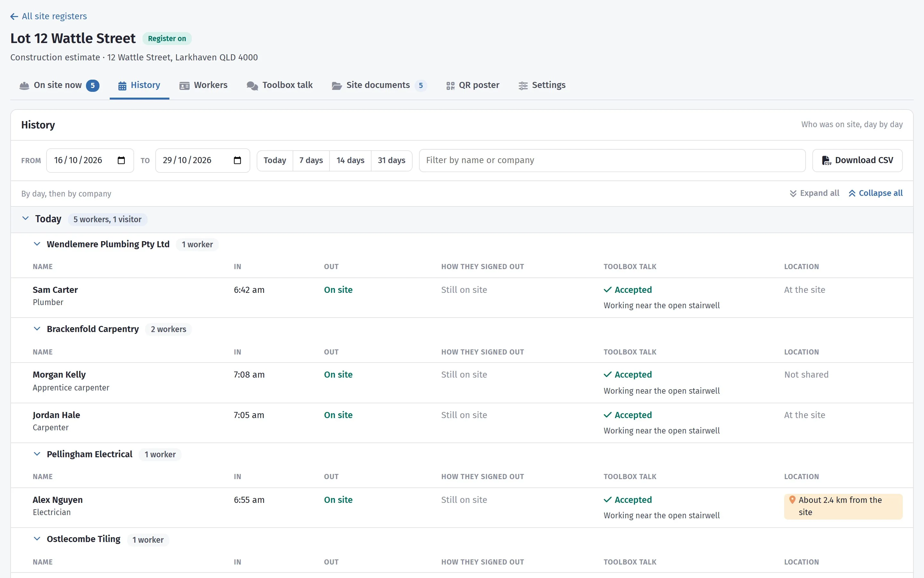Select the 14 days range preset
Image resolution: width=924 pixels, height=578 pixels.
coord(350,161)
